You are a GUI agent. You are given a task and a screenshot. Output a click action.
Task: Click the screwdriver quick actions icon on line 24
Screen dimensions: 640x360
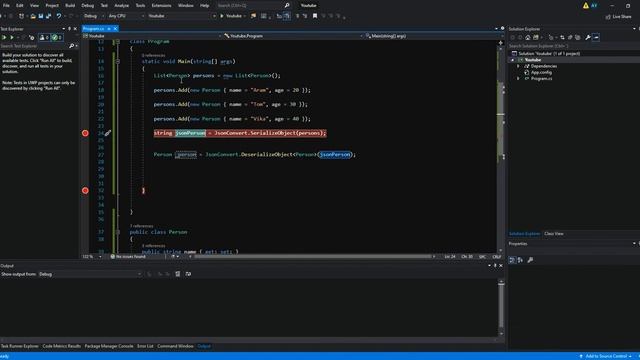click(108, 133)
